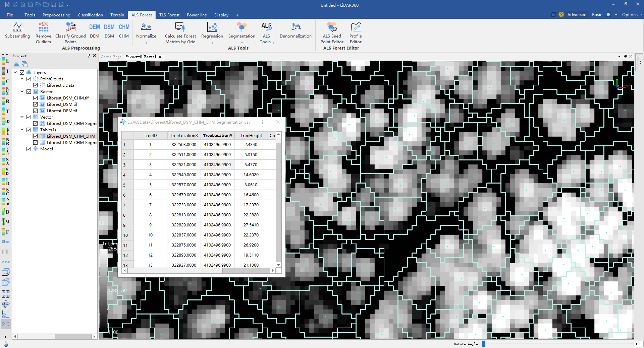Switch to Basic mode
644x348 pixels.
pyautogui.click(x=597, y=14)
